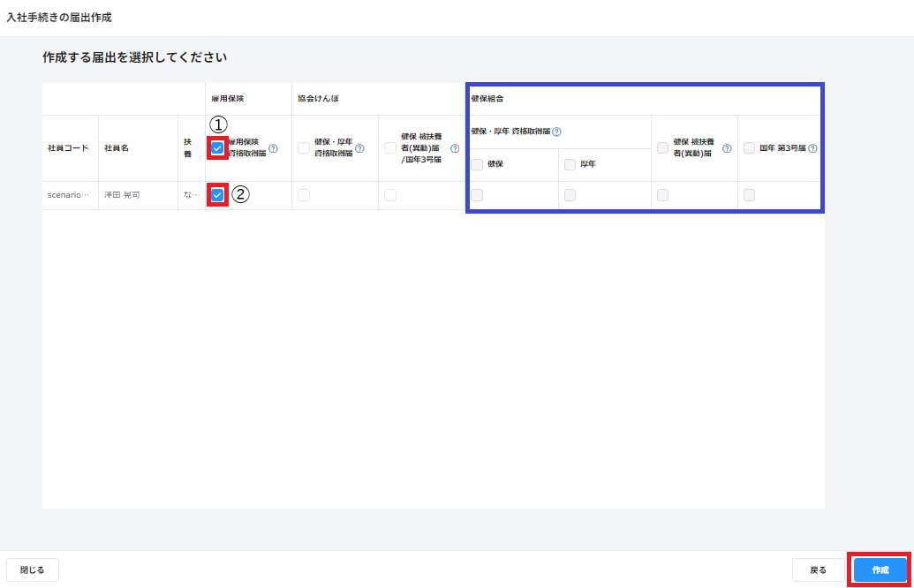
Task: Click help icon for 協会けんぽ 健保・厚年 資格取得届
Action: tap(359, 148)
